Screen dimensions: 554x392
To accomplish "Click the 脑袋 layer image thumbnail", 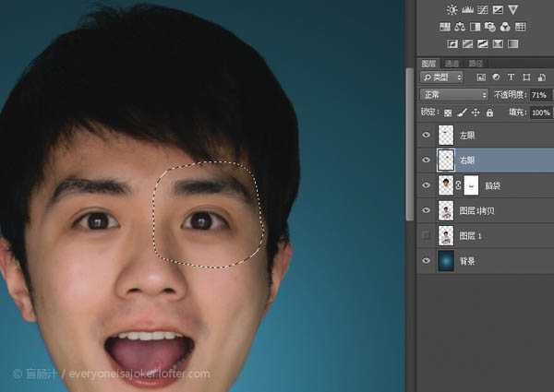I will (446, 185).
